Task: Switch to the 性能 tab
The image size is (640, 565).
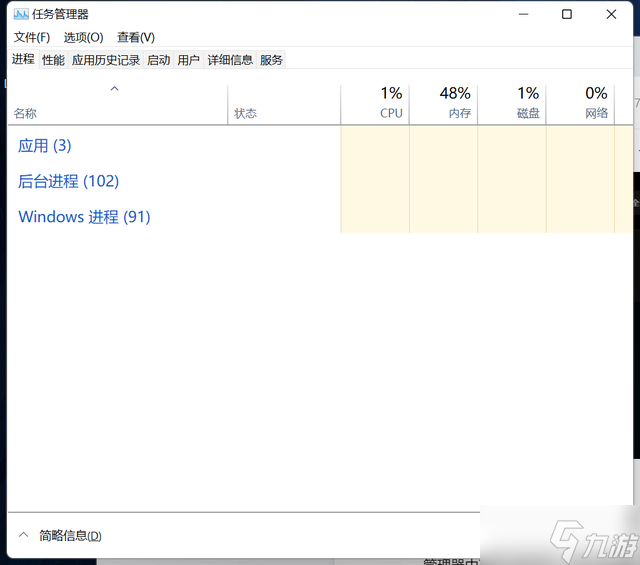Action: coord(53,60)
